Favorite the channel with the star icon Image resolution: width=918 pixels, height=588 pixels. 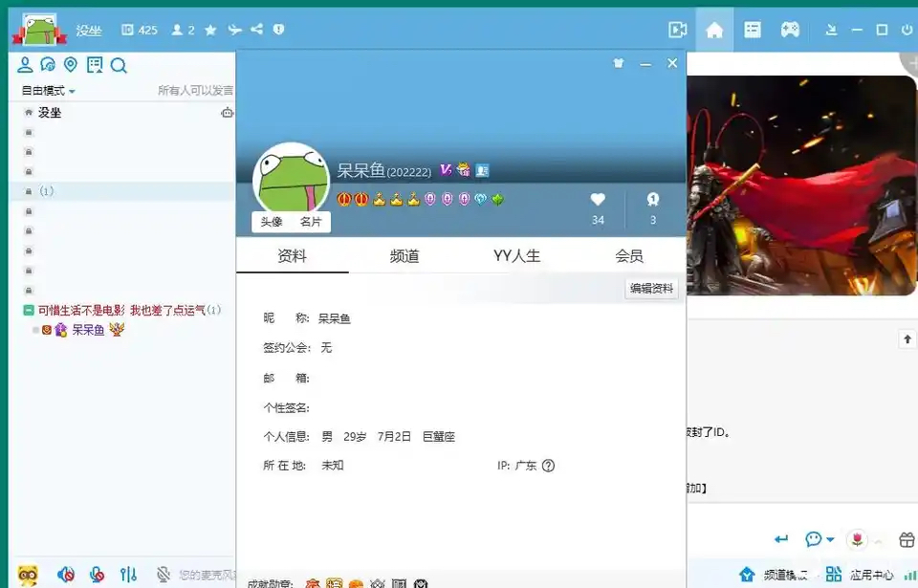[x=210, y=30]
